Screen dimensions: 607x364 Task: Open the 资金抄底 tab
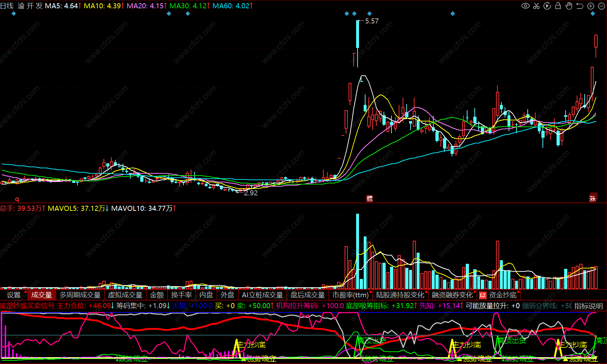pyautogui.click(x=502, y=295)
